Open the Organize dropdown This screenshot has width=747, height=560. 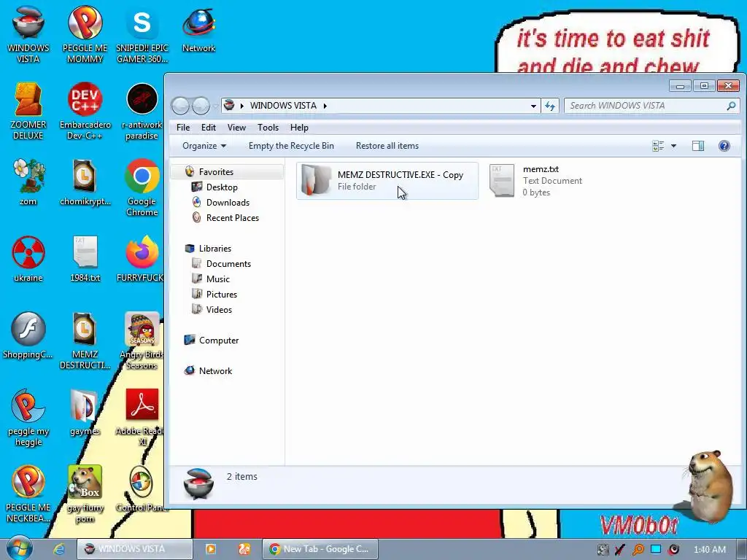click(x=204, y=146)
